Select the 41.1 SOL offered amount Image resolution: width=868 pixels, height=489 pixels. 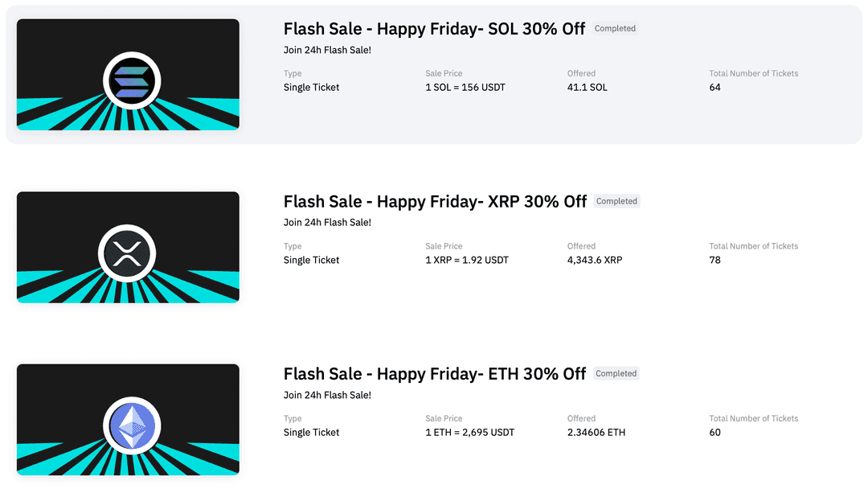tap(588, 88)
